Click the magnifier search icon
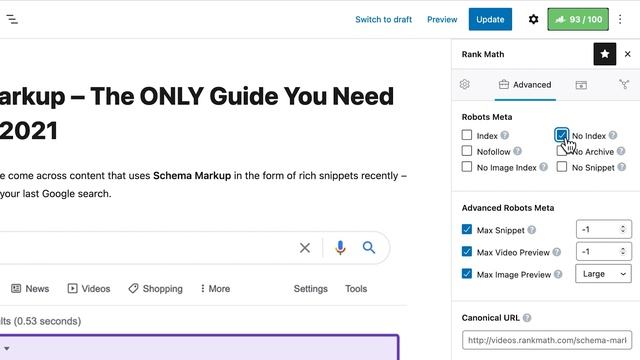 point(369,247)
